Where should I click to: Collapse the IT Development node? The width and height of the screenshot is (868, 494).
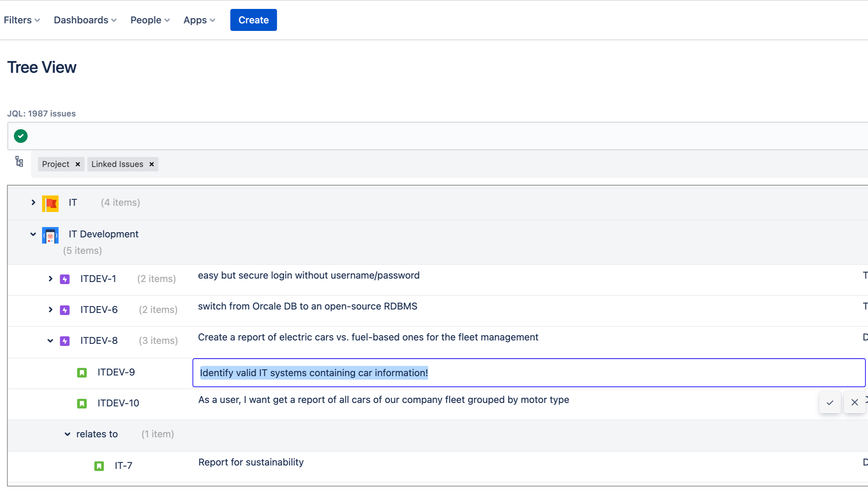pyautogui.click(x=33, y=234)
